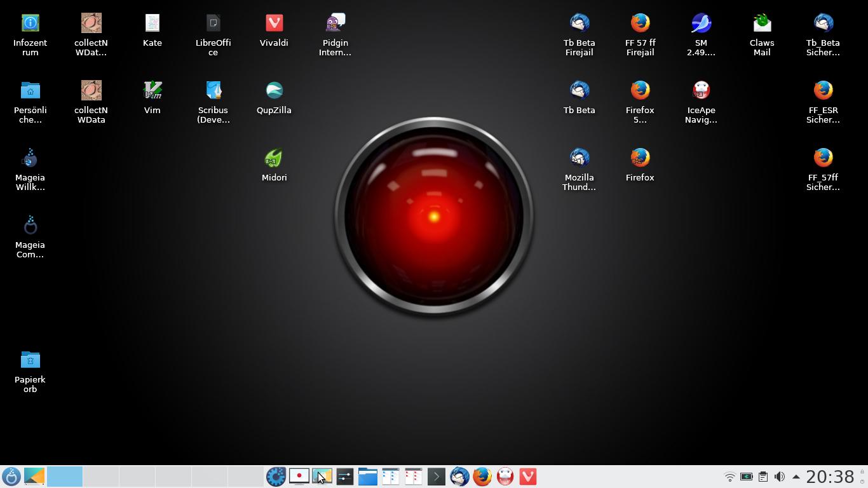Click the red-dot screen icon in panel
Image resolution: width=868 pixels, height=488 pixels.
(x=299, y=477)
